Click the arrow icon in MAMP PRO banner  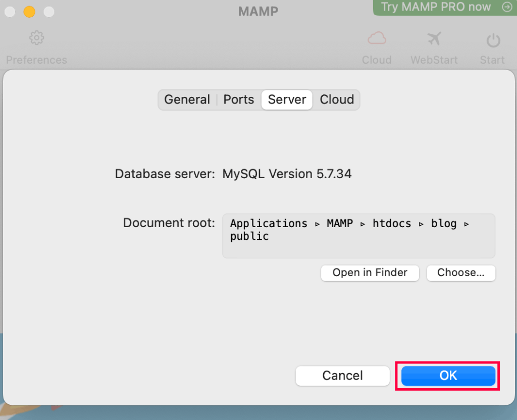[x=506, y=7]
